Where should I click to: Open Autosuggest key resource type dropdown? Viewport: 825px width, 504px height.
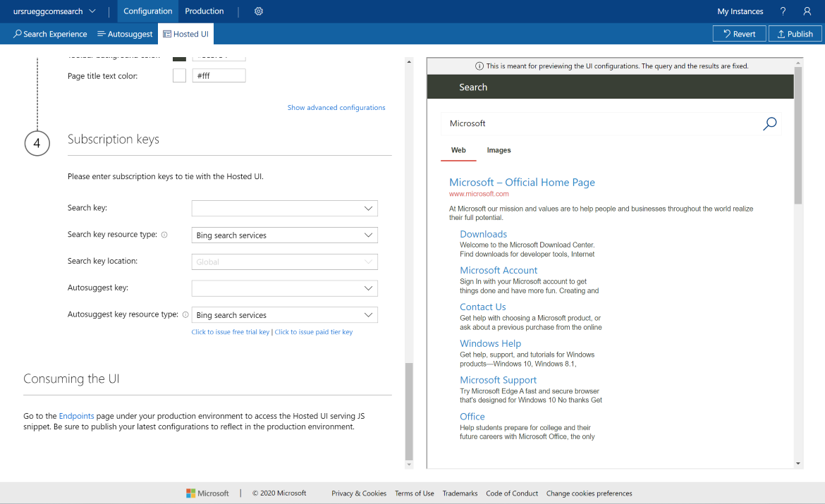[x=285, y=314]
